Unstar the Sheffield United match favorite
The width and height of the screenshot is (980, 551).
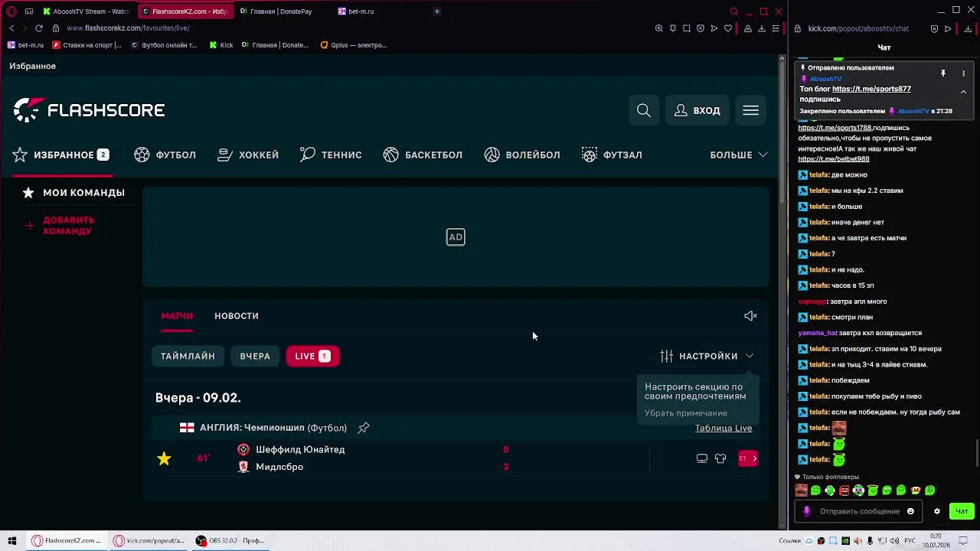click(164, 458)
